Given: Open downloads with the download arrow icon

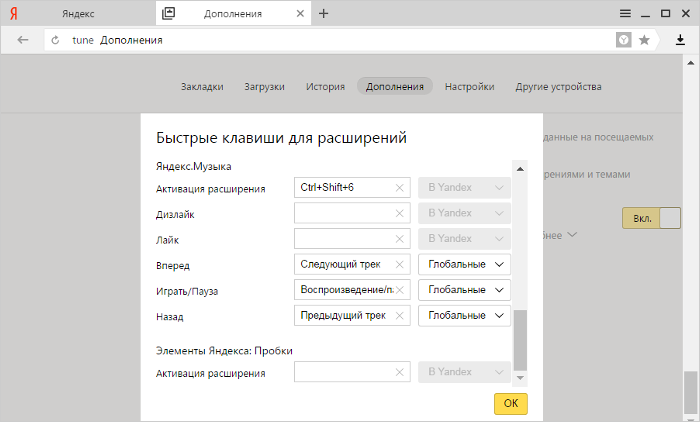Looking at the screenshot, I should point(680,40).
